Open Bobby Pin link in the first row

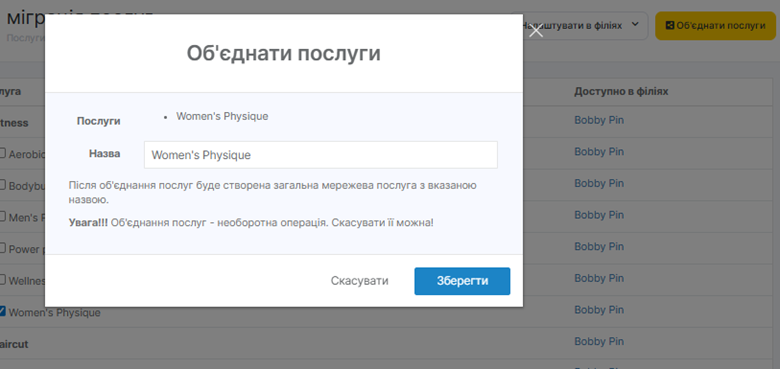599,120
